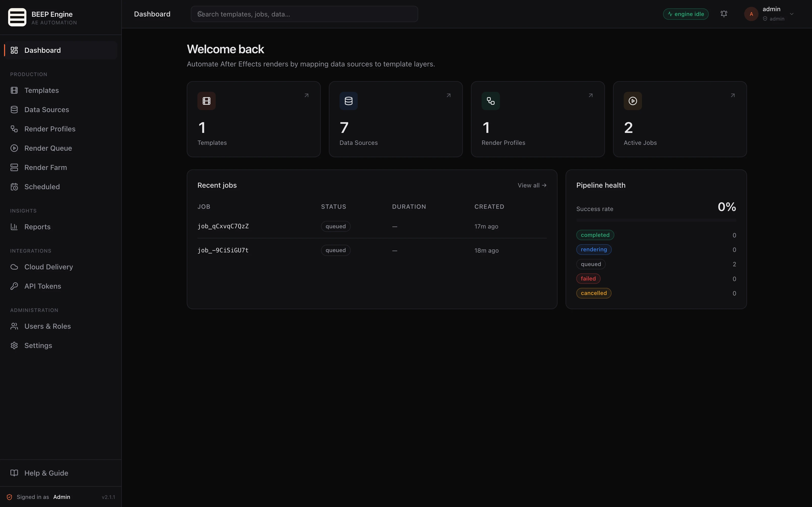
Task: Click the STATUS column header
Action: (333, 206)
